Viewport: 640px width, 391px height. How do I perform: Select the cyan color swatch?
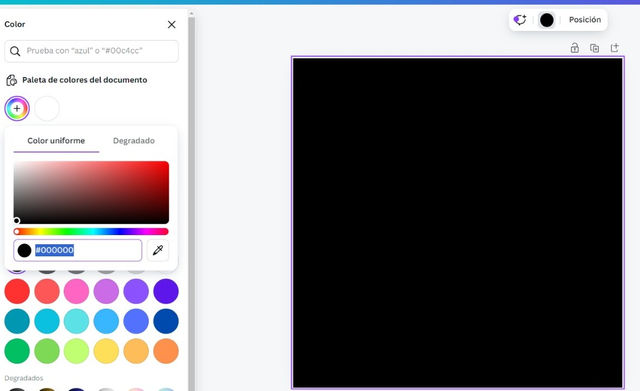coord(47,321)
